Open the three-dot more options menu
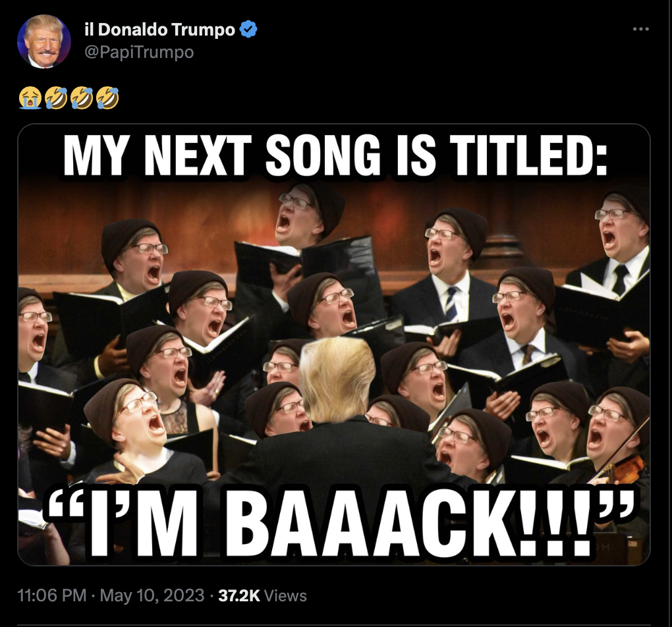 click(641, 29)
